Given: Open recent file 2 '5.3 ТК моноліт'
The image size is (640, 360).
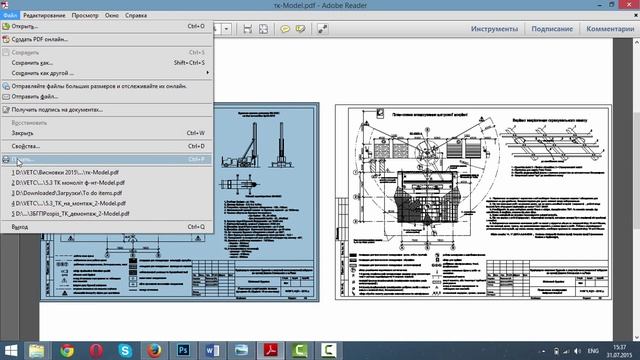Looking at the screenshot, I should [x=107, y=182].
